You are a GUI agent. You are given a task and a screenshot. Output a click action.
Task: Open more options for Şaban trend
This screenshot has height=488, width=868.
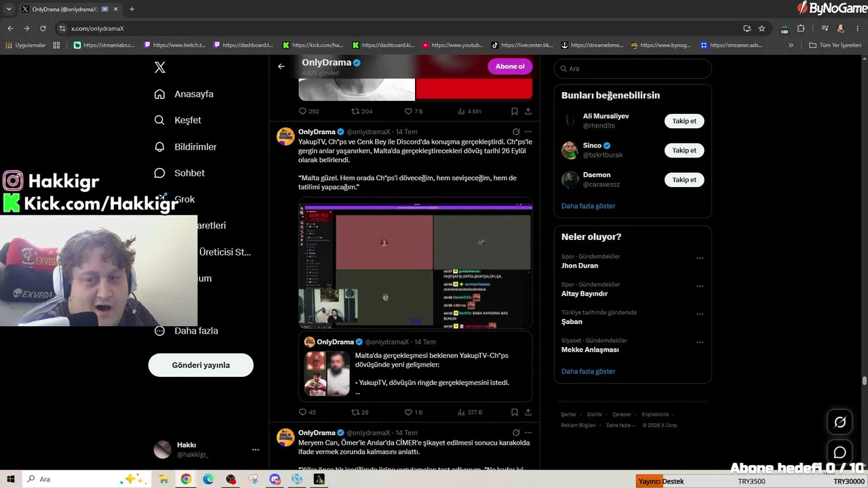(x=700, y=314)
